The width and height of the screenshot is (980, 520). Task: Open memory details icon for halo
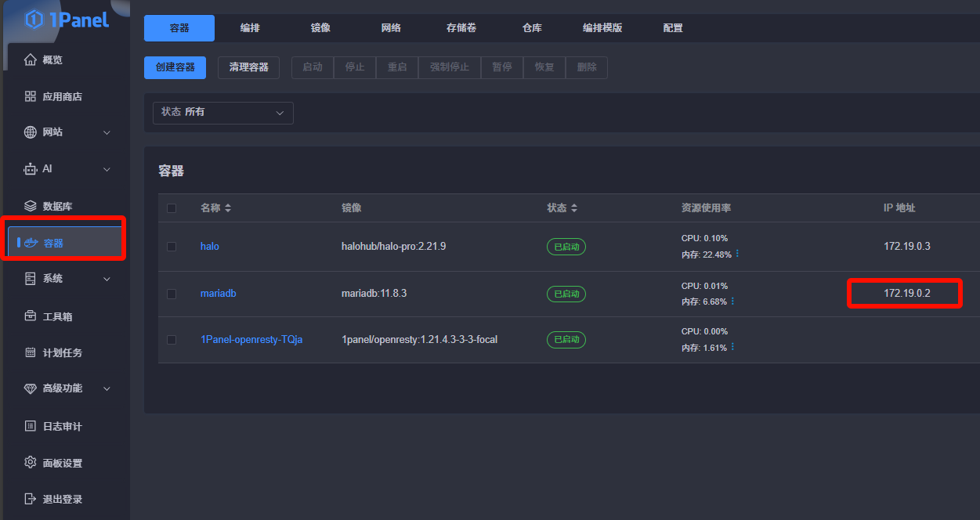(737, 254)
